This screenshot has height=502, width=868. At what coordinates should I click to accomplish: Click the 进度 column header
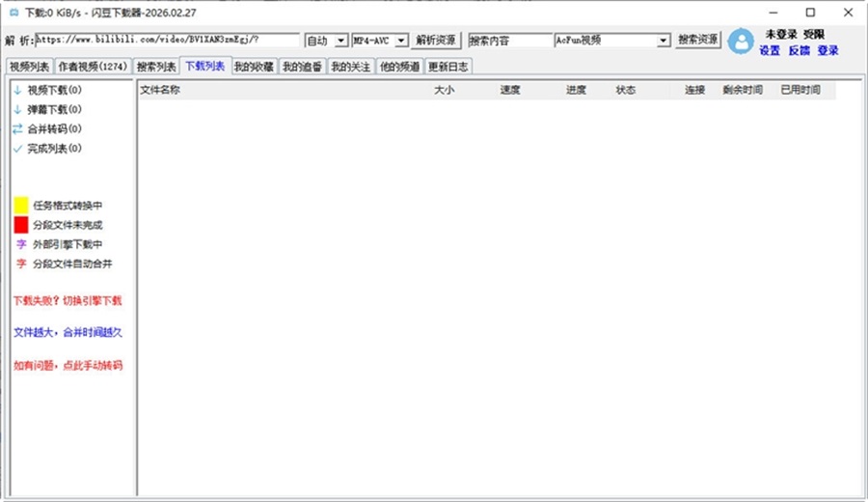(576, 90)
